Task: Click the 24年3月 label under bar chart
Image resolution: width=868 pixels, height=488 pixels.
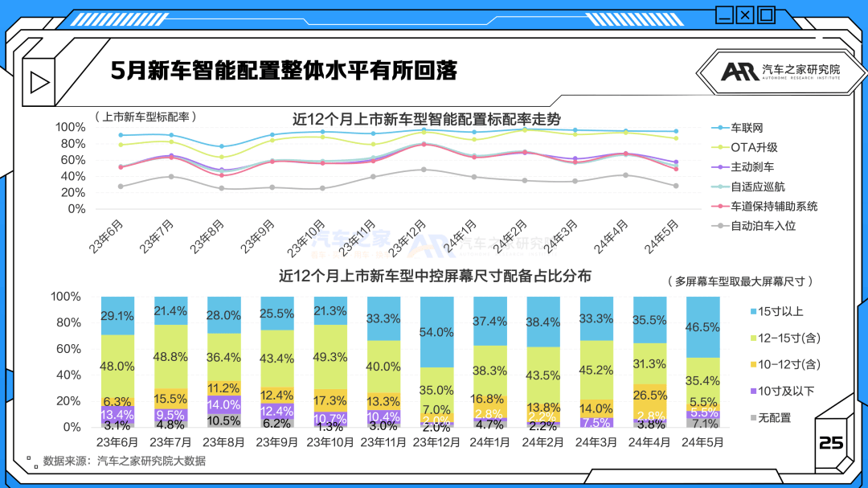Action: [596, 442]
